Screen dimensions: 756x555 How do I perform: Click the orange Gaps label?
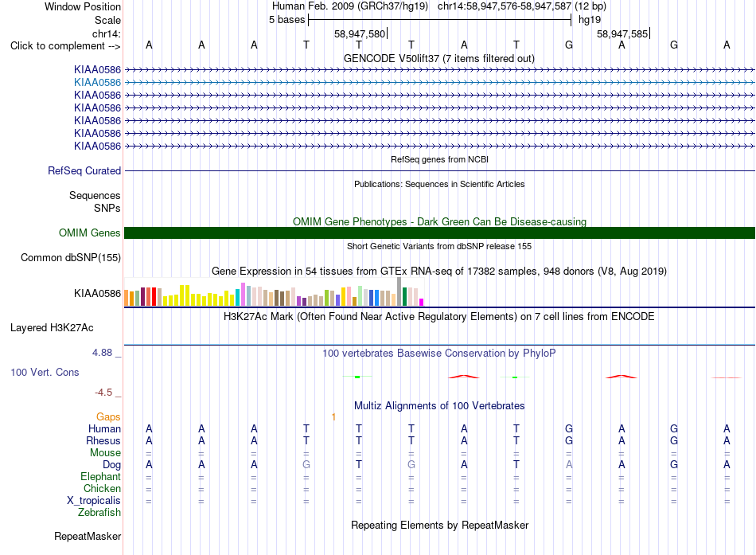(108, 417)
